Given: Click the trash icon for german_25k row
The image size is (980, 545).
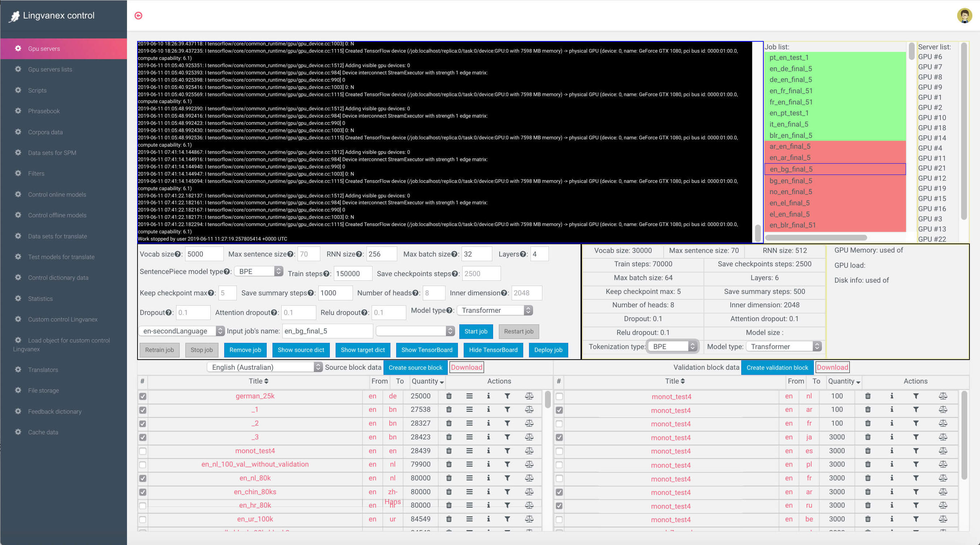Looking at the screenshot, I should 449,396.
